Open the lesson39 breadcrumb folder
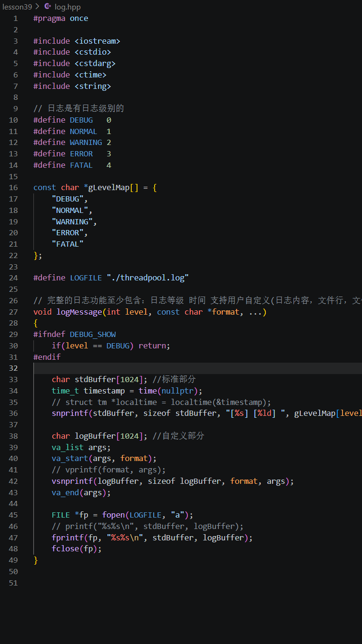Viewport: 362px width, 644px height. click(x=18, y=7)
